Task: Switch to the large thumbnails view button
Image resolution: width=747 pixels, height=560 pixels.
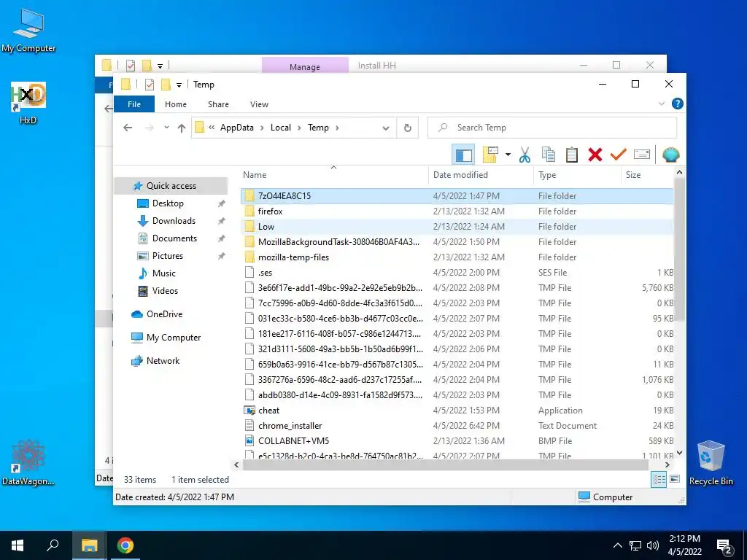Action: [x=675, y=479]
